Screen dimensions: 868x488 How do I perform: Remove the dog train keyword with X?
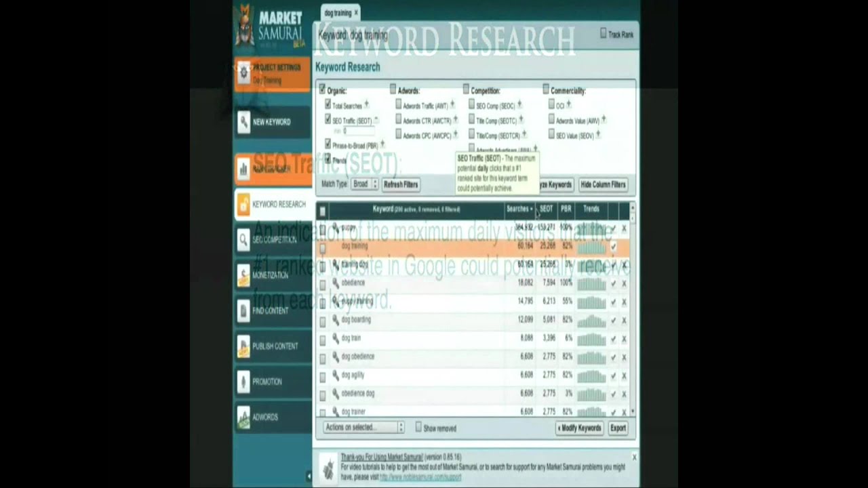click(625, 338)
